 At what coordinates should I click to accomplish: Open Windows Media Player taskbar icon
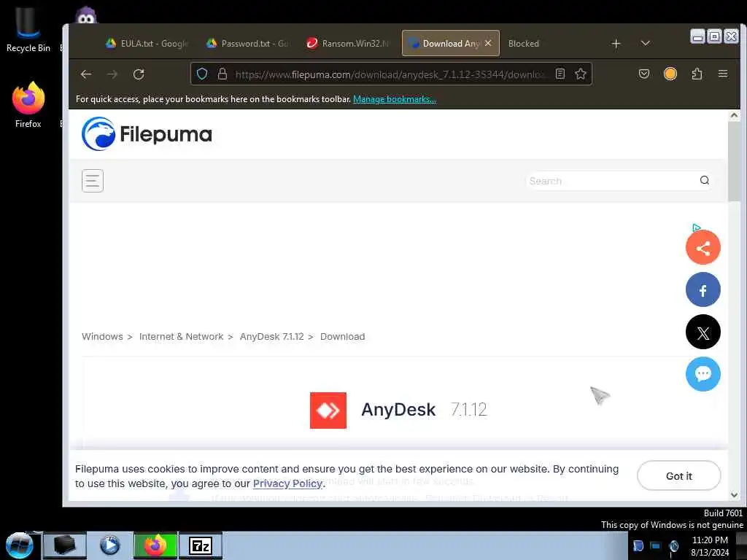pyautogui.click(x=109, y=545)
